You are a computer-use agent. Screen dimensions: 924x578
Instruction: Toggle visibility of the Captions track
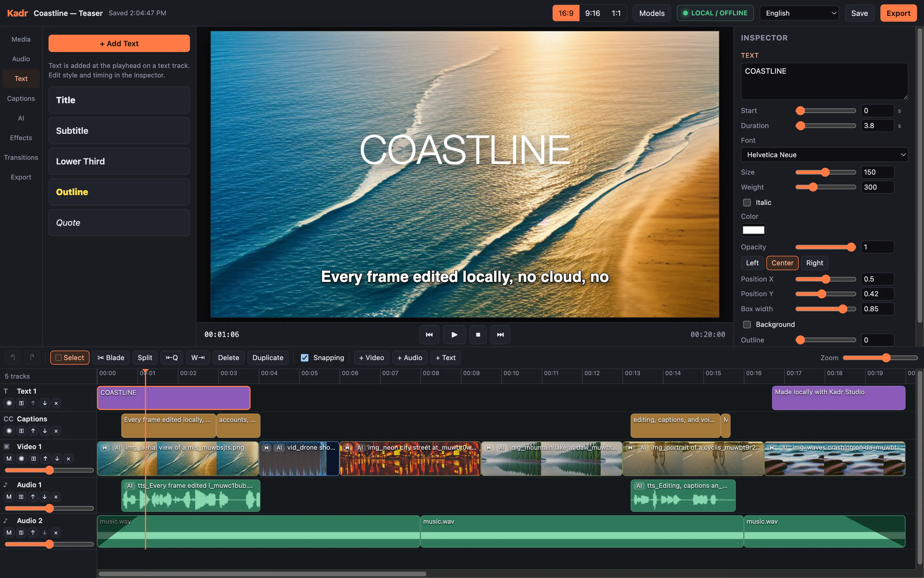[x=9, y=431]
